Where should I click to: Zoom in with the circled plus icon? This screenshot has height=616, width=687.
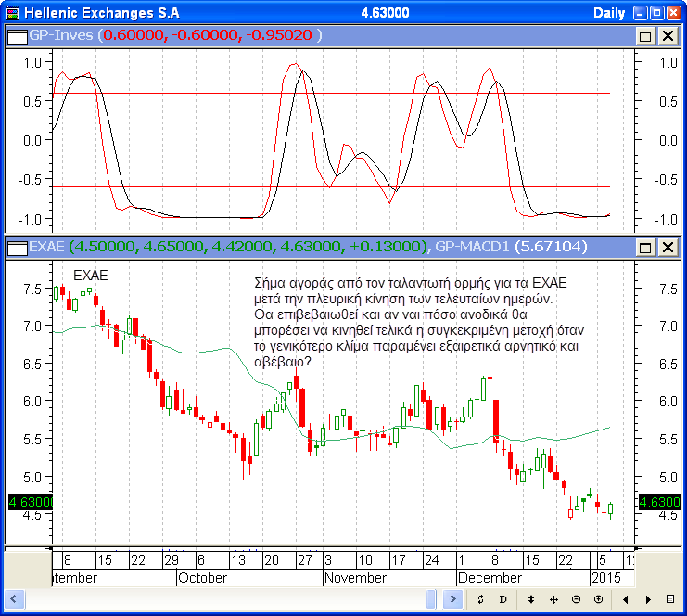(x=599, y=599)
